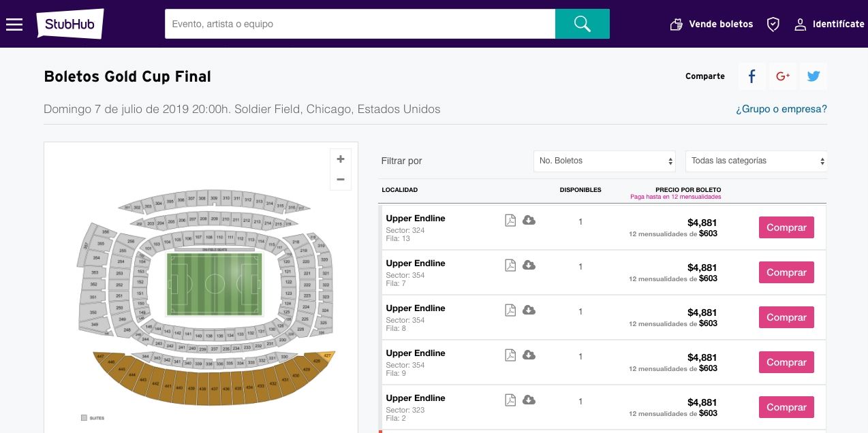868x433 pixels.
Task: Zoom out of the stadium map
Action: pyautogui.click(x=340, y=179)
